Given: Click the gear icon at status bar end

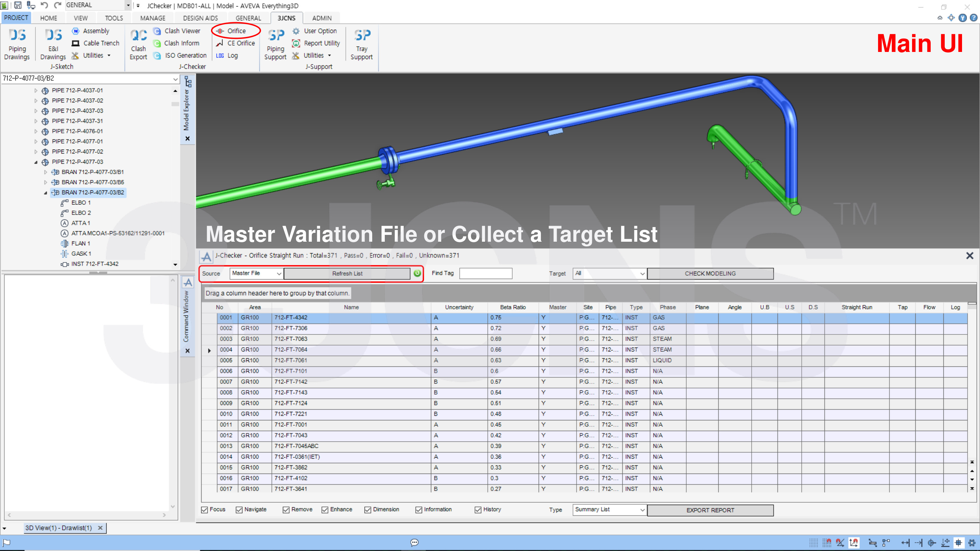Looking at the screenshot, I should (x=972, y=543).
